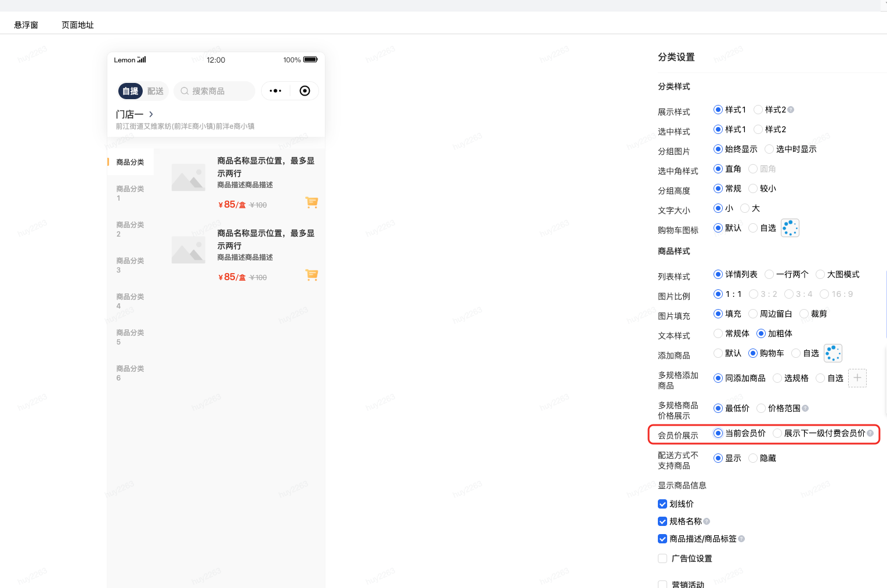
Task: Uncheck the 规格名称 checkbox
Action: pyautogui.click(x=662, y=521)
